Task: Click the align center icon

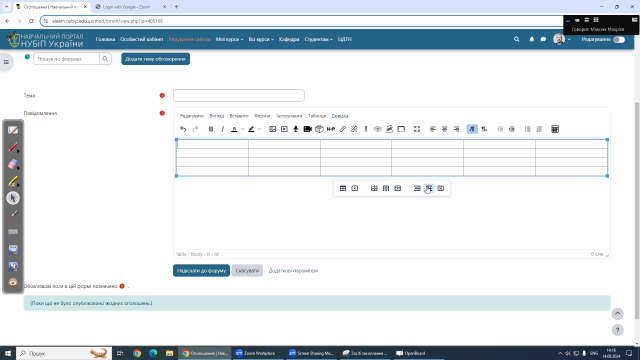Action: tap(444, 129)
